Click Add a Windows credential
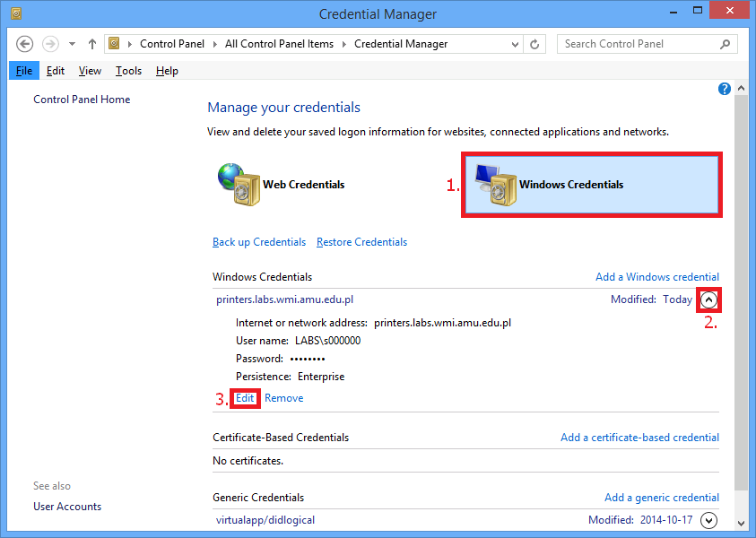 [x=657, y=277]
